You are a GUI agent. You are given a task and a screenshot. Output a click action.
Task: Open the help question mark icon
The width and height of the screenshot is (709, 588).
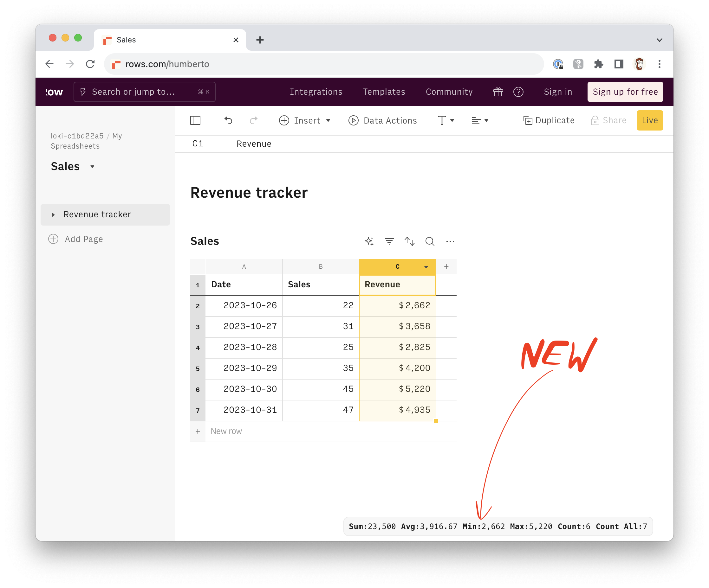click(x=518, y=92)
